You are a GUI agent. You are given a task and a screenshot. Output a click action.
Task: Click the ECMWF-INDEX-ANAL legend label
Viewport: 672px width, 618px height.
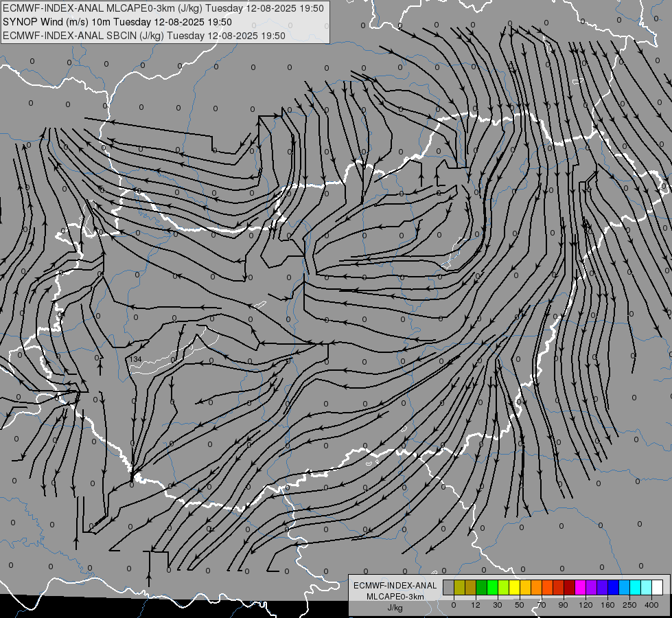coord(395,586)
